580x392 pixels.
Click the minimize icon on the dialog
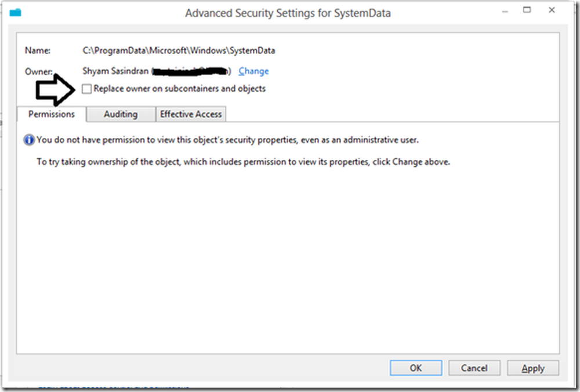[x=505, y=10]
